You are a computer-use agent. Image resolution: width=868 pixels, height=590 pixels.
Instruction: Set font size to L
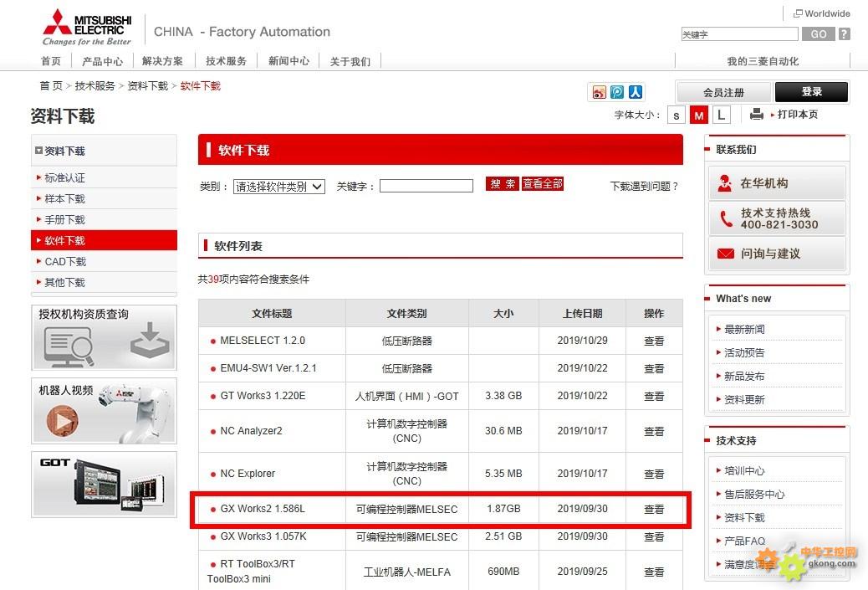tap(721, 115)
